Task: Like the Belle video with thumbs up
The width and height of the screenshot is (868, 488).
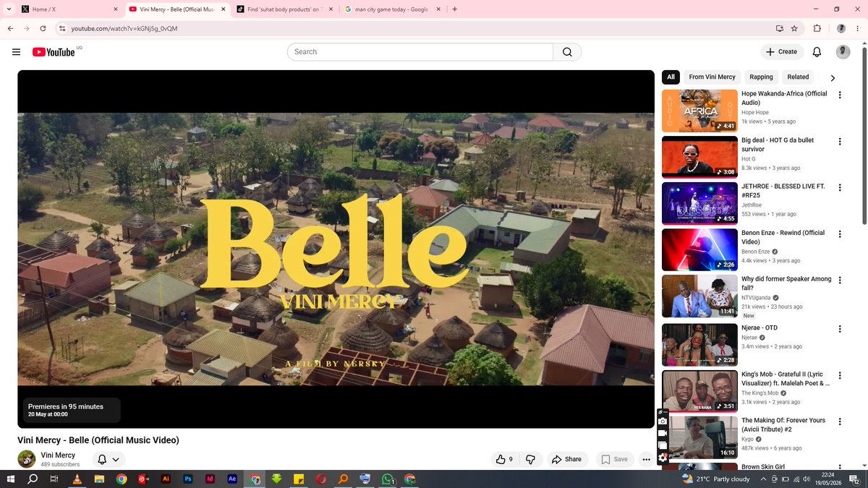Action: (503, 459)
